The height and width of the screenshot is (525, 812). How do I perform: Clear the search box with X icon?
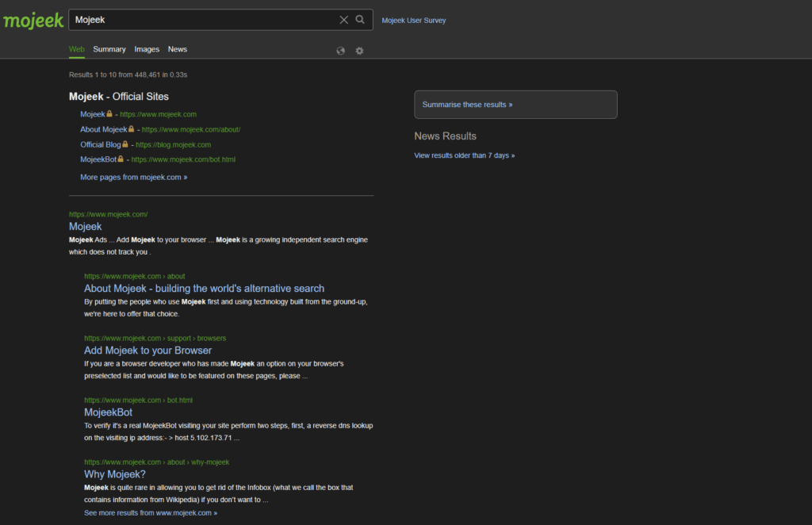(x=344, y=20)
